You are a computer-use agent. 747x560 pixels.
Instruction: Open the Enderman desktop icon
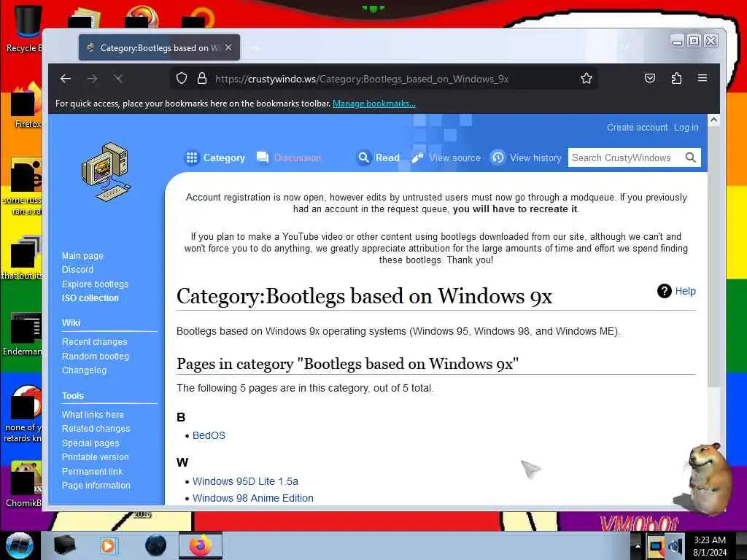(23, 334)
